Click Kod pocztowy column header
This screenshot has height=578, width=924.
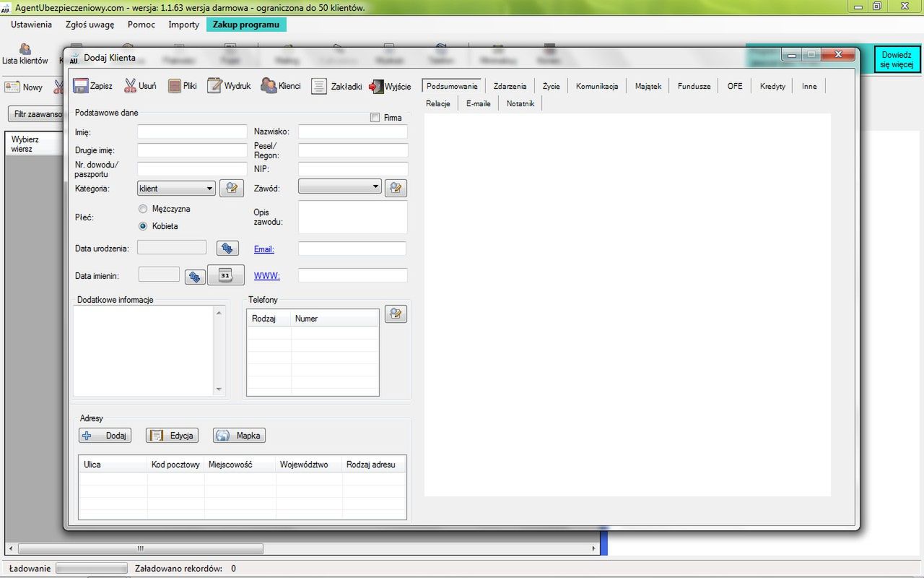[x=176, y=465]
